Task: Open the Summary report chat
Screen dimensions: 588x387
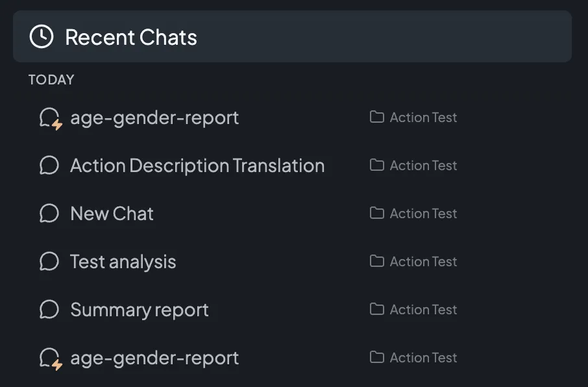Action: point(139,310)
